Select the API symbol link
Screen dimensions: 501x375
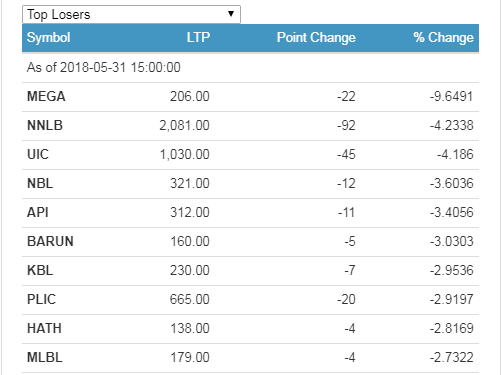tap(38, 213)
